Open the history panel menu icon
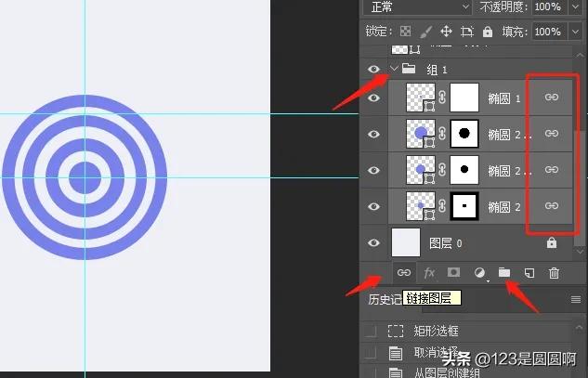This screenshot has height=378, width=588. [576, 299]
